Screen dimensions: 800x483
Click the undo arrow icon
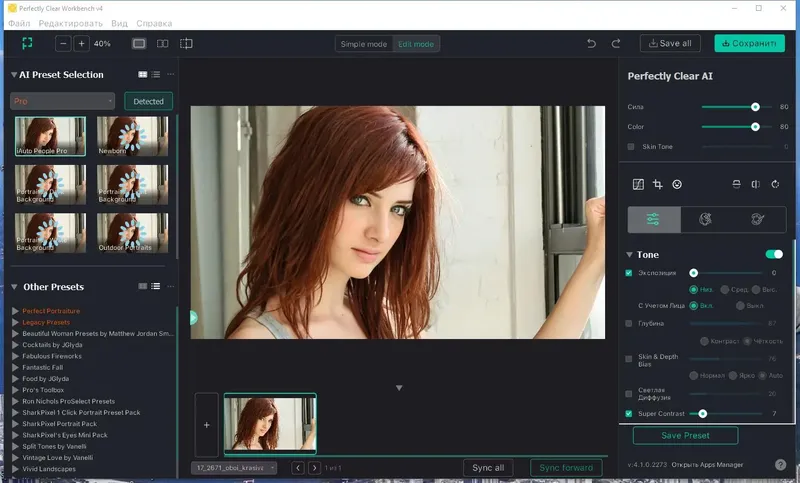pos(591,44)
